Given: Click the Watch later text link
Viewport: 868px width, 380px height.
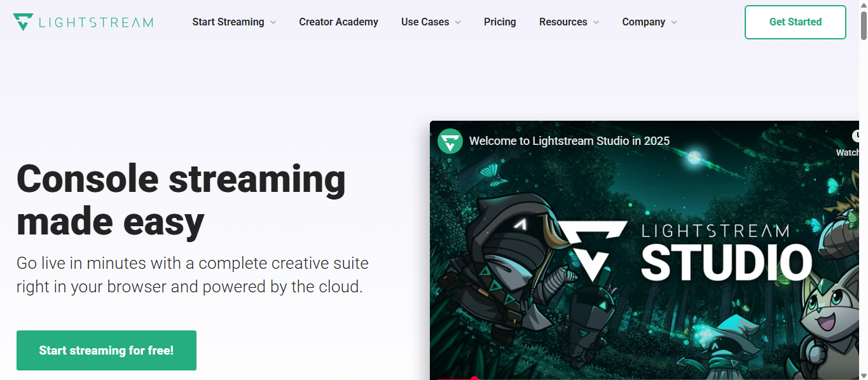Looking at the screenshot, I should click(848, 153).
